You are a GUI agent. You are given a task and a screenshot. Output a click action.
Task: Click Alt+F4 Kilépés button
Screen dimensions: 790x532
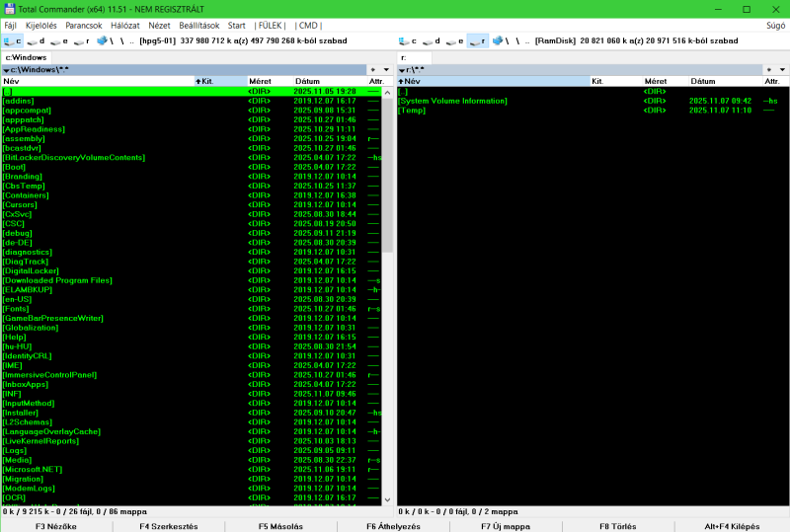tap(732, 526)
